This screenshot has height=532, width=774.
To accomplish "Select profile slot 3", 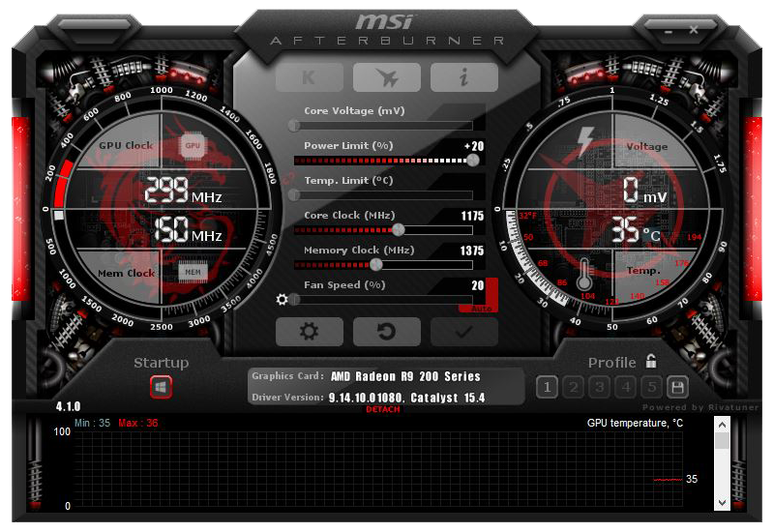I will pos(599,388).
